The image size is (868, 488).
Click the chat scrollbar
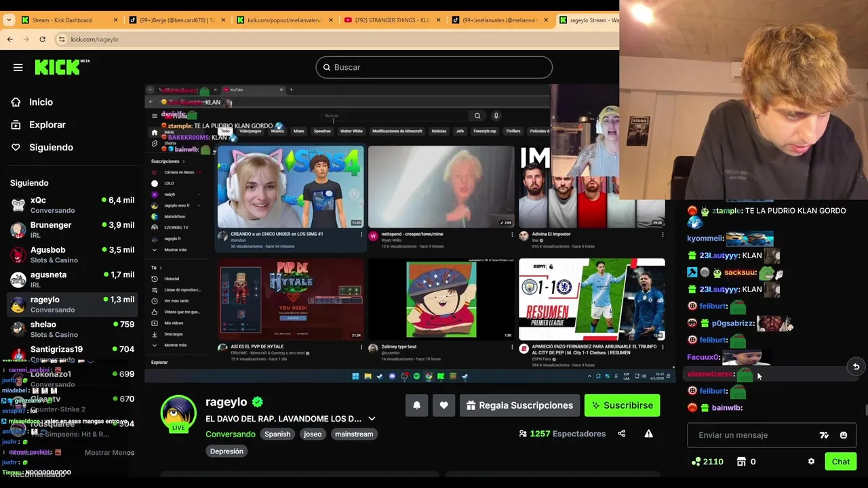click(865, 410)
